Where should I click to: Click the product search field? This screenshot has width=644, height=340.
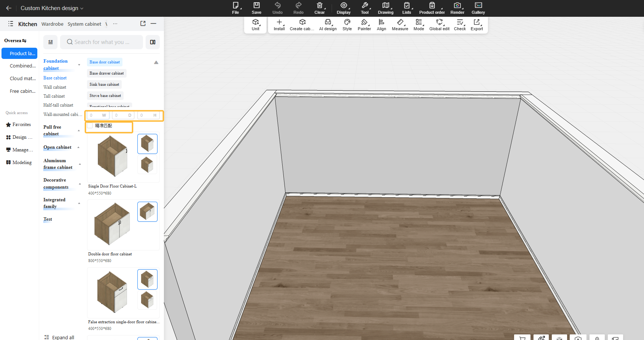(x=102, y=42)
